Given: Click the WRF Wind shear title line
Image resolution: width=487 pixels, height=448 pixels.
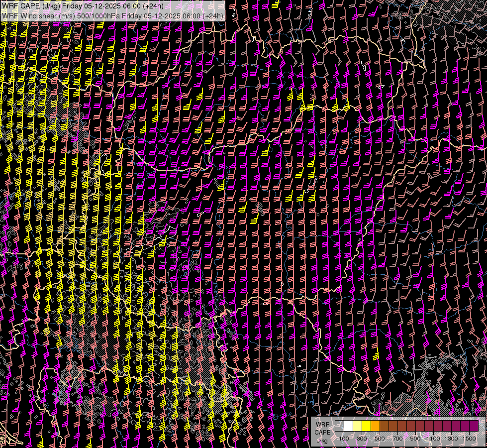Looking at the screenshot, I should (x=112, y=15).
